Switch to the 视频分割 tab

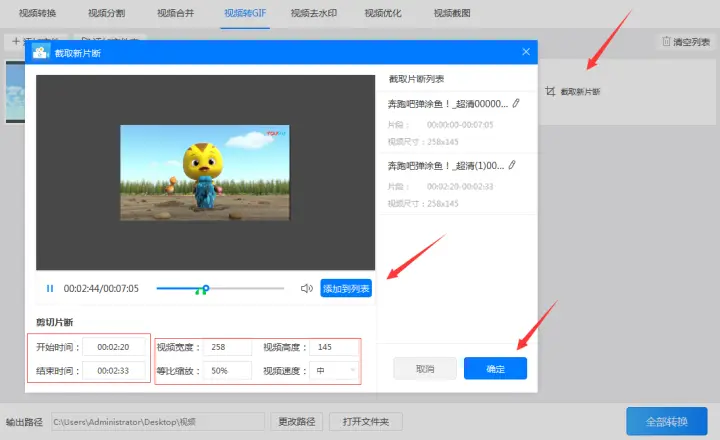pyautogui.click(x=107, y=13)
